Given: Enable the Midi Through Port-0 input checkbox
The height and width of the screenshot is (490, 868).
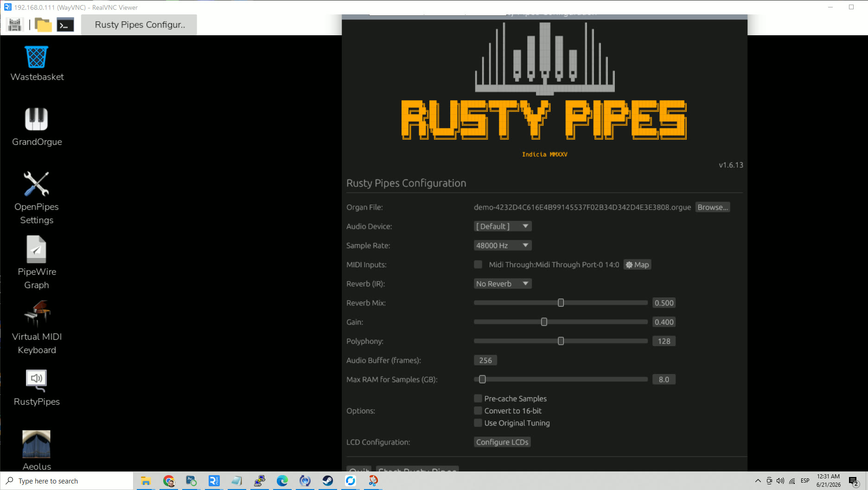Looking at the screenshot, I should pos(478,264).
